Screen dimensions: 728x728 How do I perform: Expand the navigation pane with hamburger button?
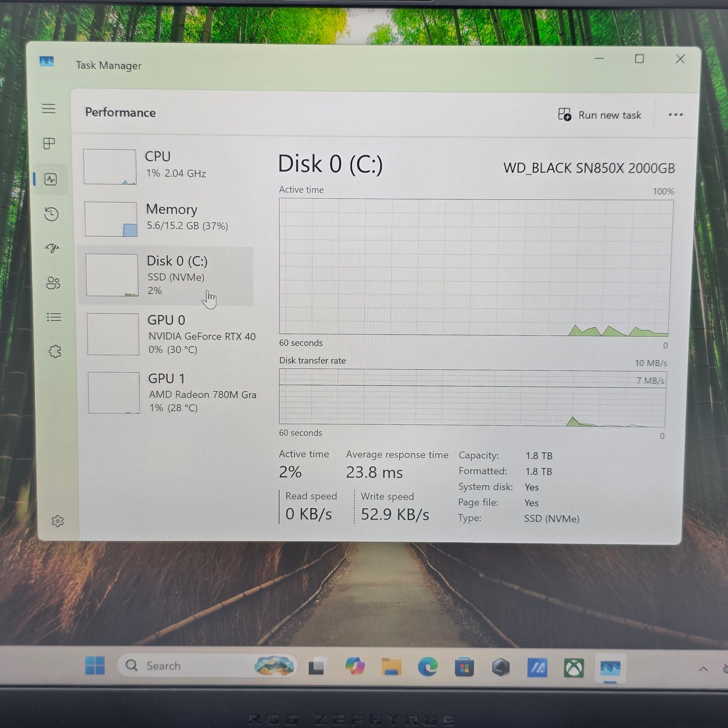tap(49, 108)
